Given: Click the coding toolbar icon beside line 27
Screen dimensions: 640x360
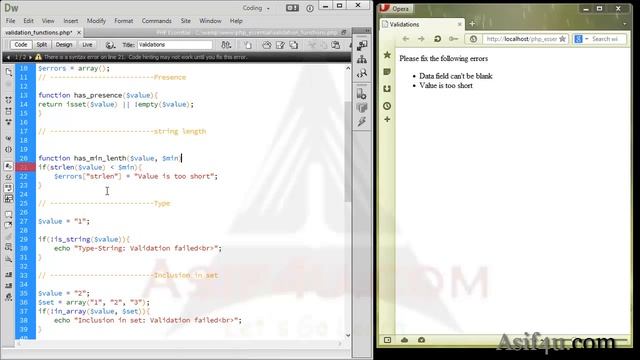Looking at the screenshot, I should [9, 225].
